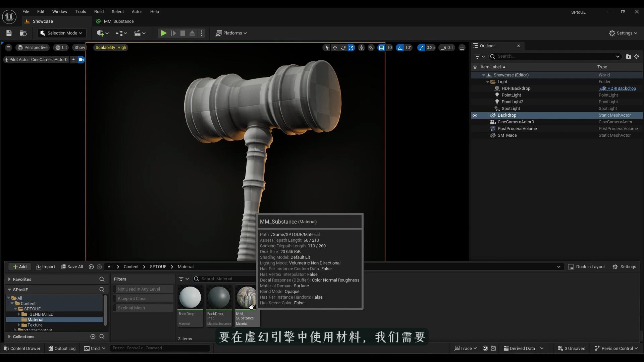Click the Import button in Content Drawer
This screenshot has width=644, height=362.
(46, 267)
